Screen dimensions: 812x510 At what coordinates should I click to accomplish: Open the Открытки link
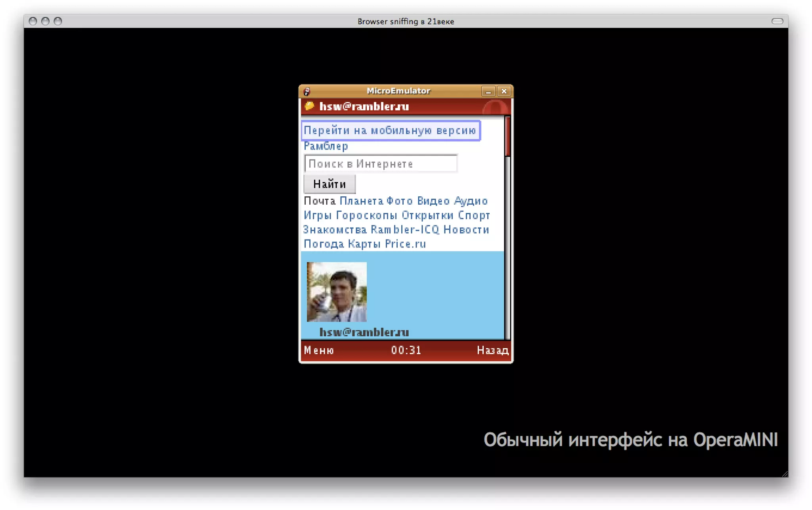tap(427, 215)
